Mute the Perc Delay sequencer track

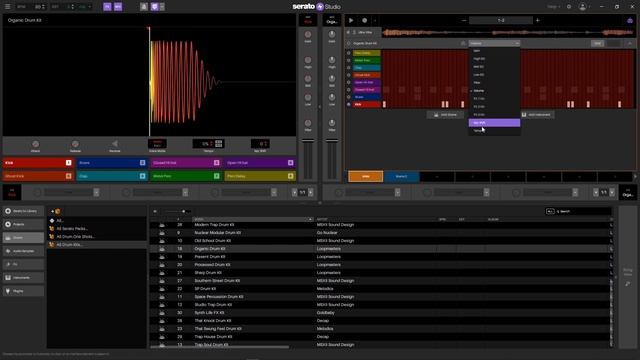(x=349, y=53)
